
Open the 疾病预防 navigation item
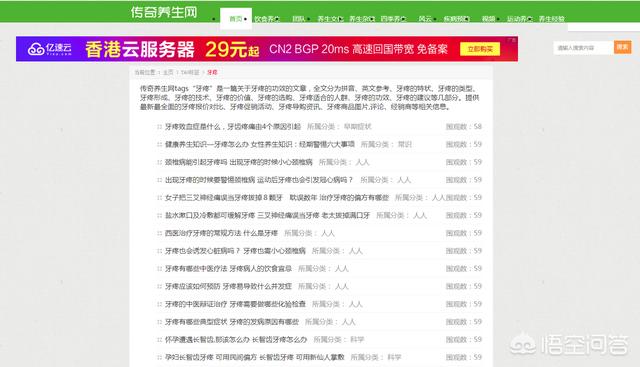[x=456, y=19]
